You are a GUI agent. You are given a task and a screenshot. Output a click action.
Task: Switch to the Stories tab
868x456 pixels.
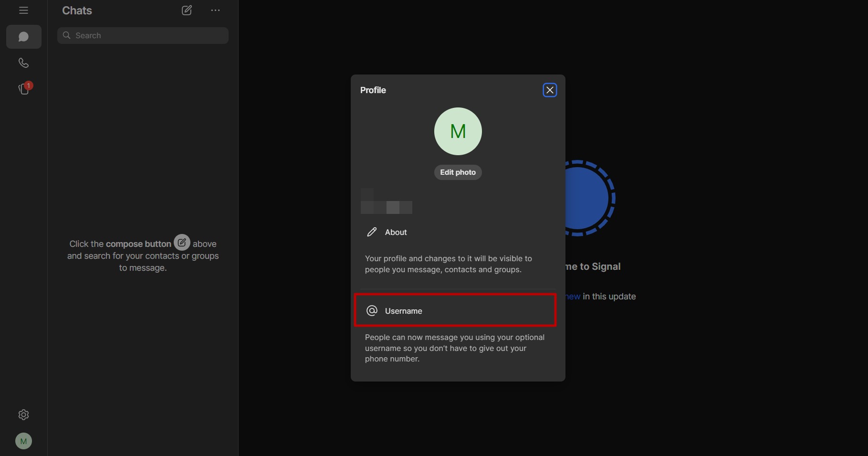click(23, 89)
